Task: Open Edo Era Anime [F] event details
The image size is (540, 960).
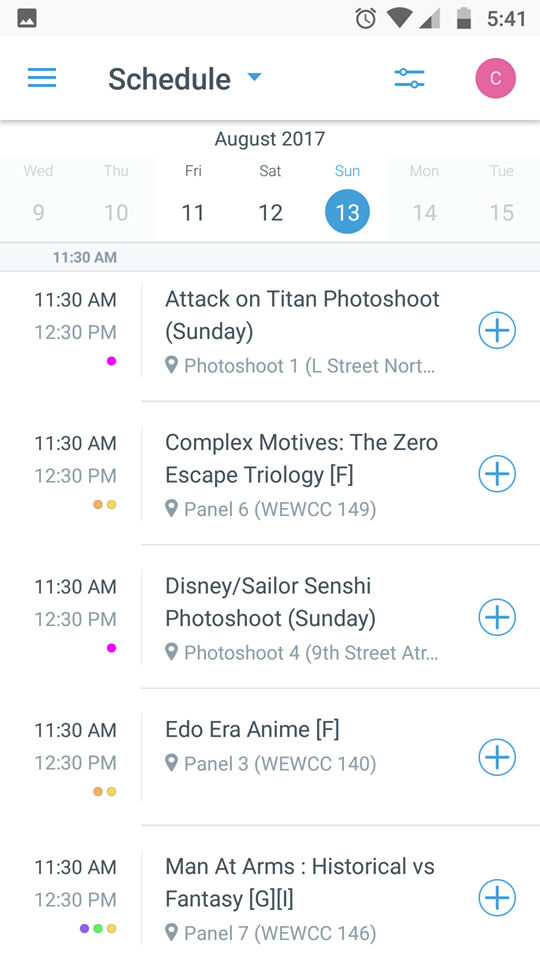Action: 252,729
